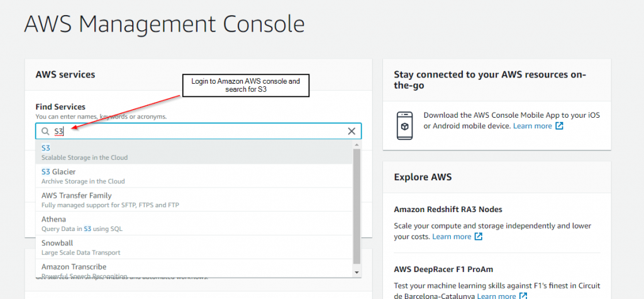Open external link icon beside Redshift Learn more
The image size is (644, 299).
click(478, 237)
